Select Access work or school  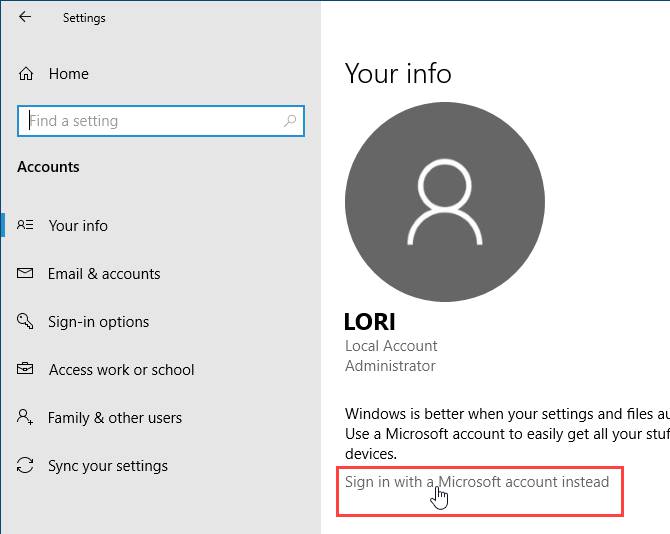[121, 370]
